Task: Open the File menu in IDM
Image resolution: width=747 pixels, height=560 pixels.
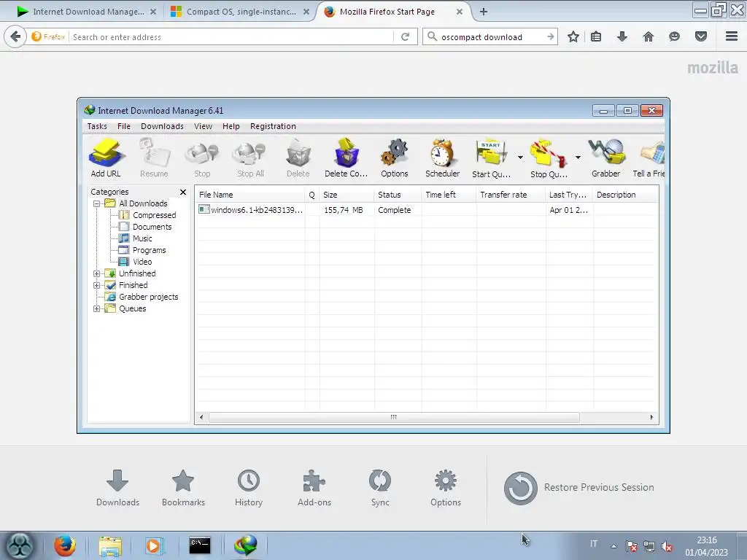Action: coord(124,126)
